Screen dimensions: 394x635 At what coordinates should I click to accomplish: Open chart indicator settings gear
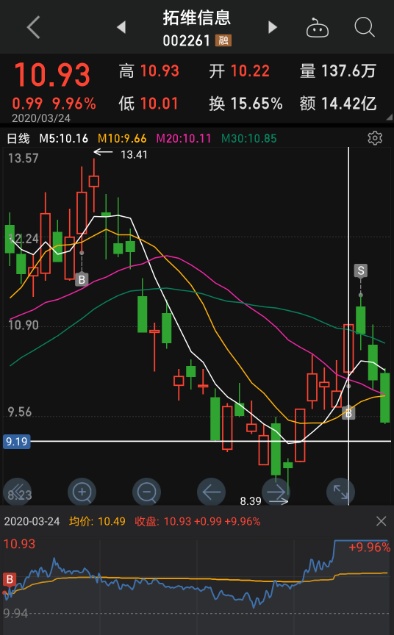point(375,138)
